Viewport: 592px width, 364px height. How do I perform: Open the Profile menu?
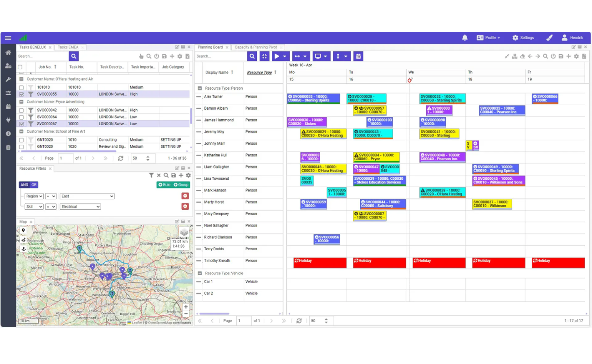488,38
